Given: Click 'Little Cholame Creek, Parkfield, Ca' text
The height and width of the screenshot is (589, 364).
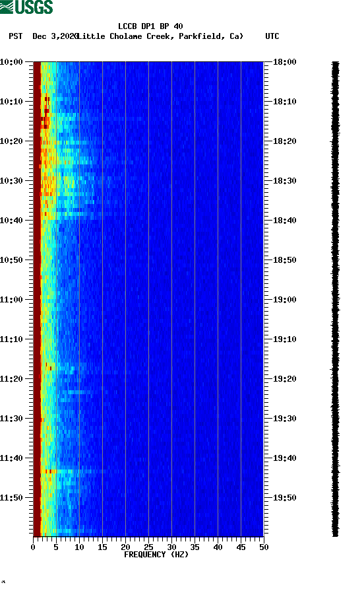Looking at the screenshot, I should click(x=160, y=36).
